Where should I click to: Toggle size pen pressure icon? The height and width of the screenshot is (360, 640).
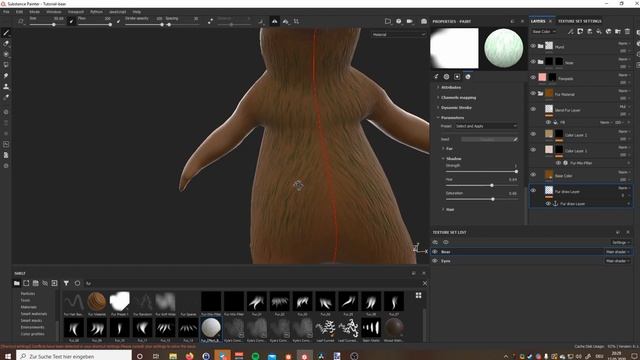coord(71,21)
